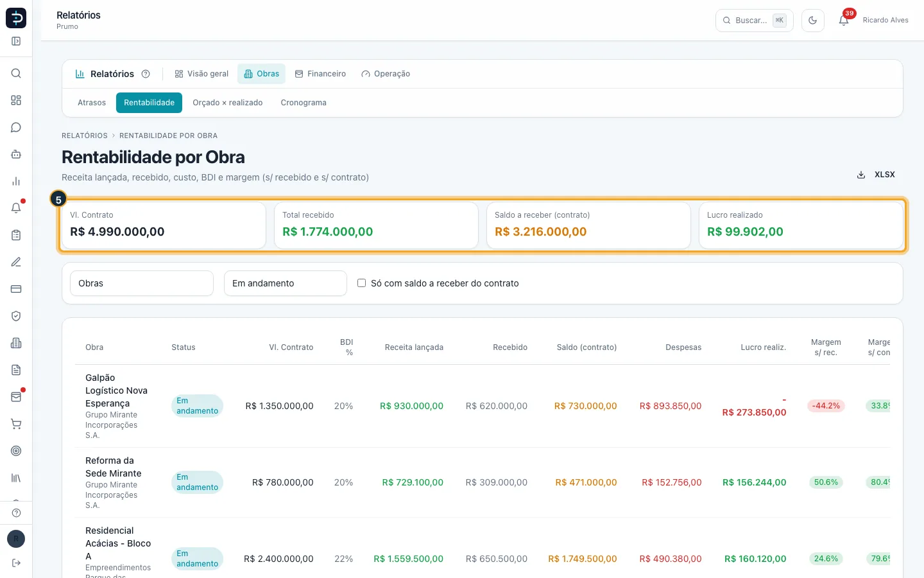The height and width of the screenshot is (578, 924).
Task: Open the sidebar search magnifier icon
Action: tap(16, 73)
